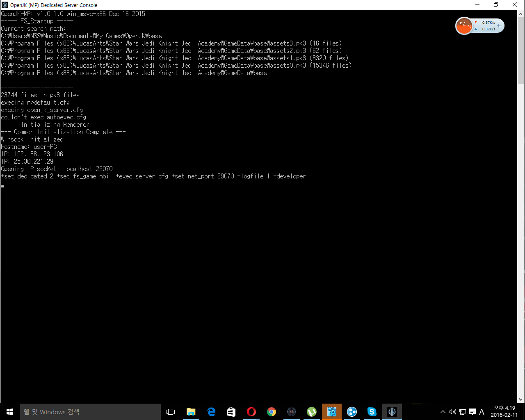Open the Action Center notifications
The height and width of the screenshot is (420, 525).
(472, 412)
